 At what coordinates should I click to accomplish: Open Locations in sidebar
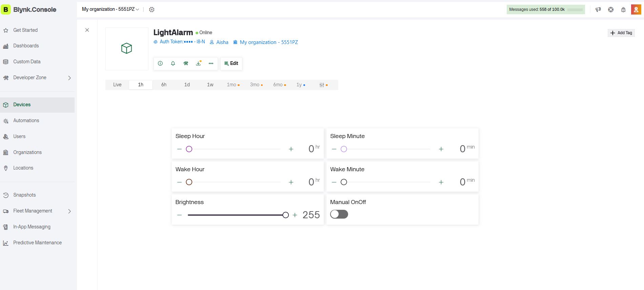coord(37,168)
